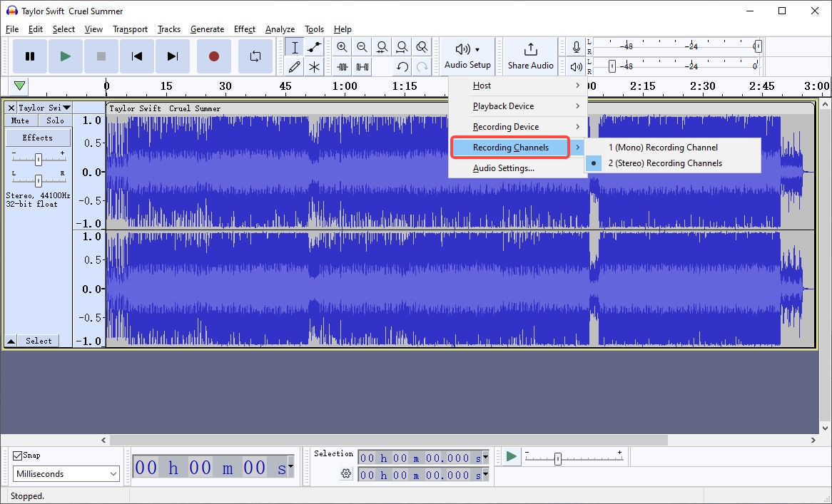This screenshot has height=504, width=832.
Task: Open Audio Settings... from the menu
Action: [518, 168]
